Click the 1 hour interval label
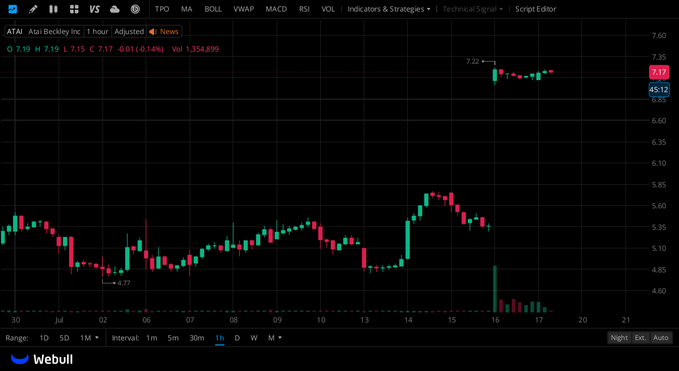The image size is (679, 371). pos(97,32)
